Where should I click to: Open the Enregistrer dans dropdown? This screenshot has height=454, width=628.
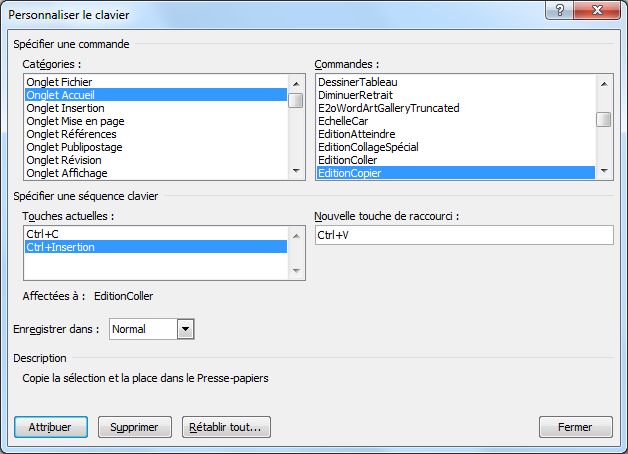point(185,329)
